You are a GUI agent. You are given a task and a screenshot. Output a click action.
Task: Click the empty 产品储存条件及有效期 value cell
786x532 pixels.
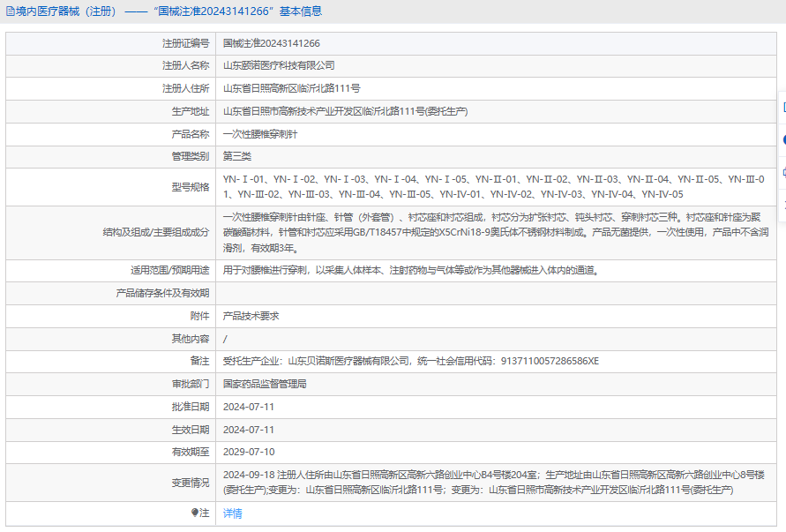point(494,293)
